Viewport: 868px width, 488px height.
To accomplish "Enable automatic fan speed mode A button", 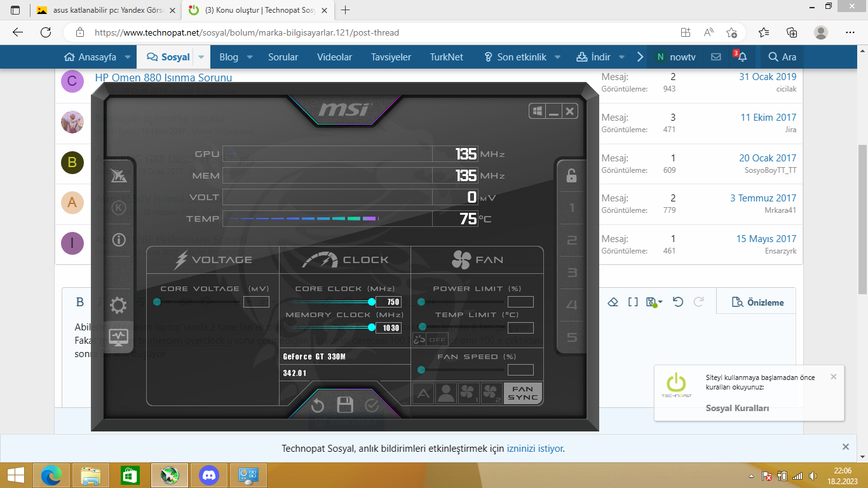I will tap(423, 394).
